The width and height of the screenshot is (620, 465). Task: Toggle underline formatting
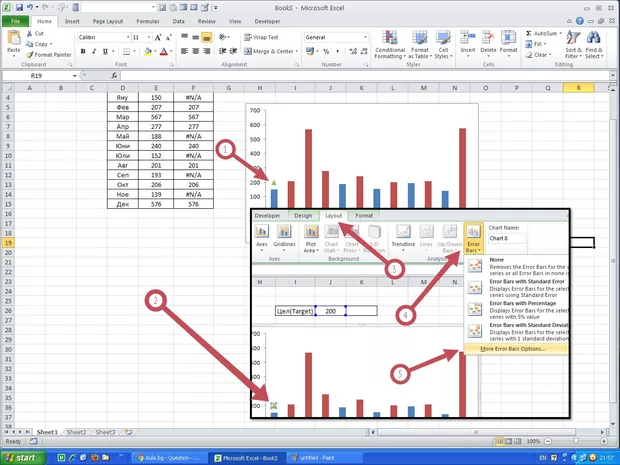pos(105,51)
